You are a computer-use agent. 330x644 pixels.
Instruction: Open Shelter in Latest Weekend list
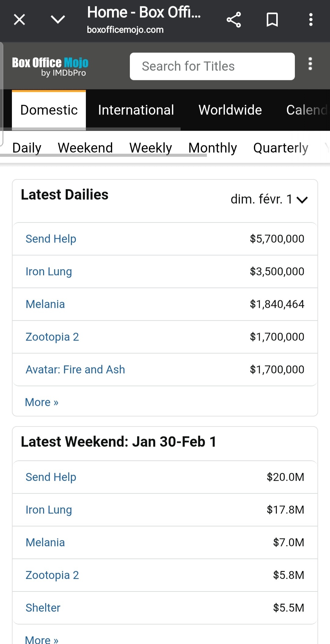tap(43, 608)
